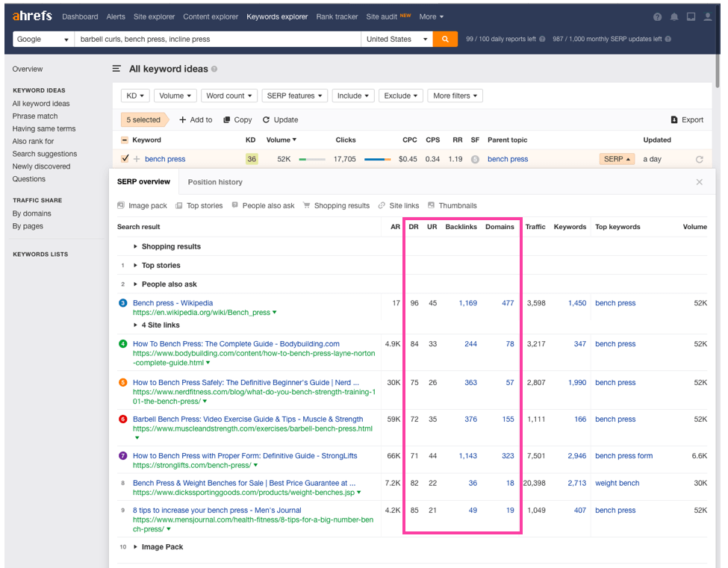
Task: Open the user account icon
Action: click(x=708, y=16)
